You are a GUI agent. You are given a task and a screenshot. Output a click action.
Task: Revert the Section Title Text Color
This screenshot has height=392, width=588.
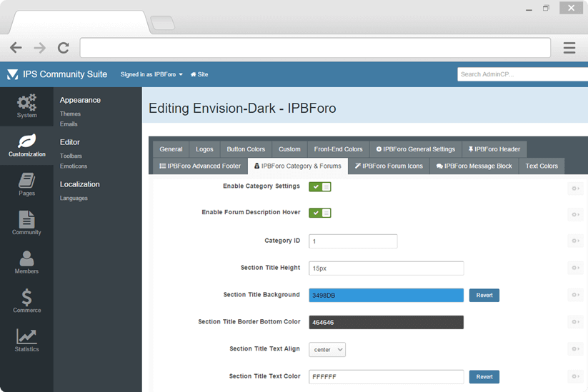(484, 376)
